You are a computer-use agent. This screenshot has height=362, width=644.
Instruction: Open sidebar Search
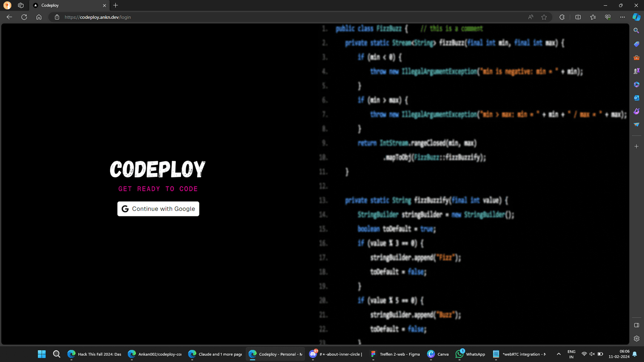(636, 31)
